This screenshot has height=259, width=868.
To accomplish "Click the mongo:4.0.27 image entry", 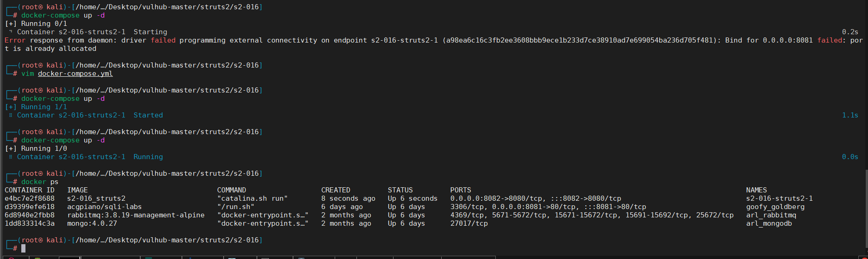I will tap(92, 223).
